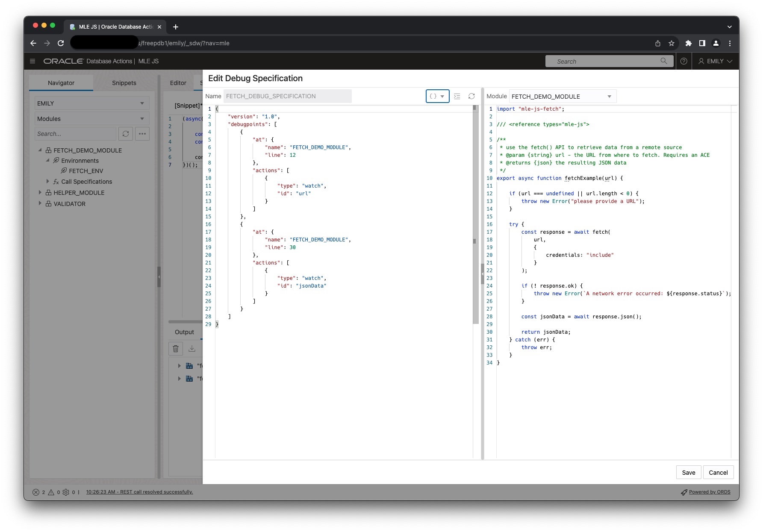Click the help question mark icon in the header
This screenshot has height=532, width=763.
point(683,61)
